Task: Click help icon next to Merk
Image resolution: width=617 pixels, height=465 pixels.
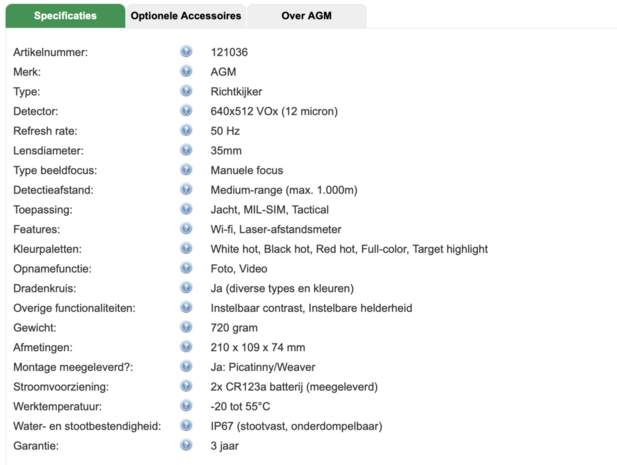Action: [186, 71]
